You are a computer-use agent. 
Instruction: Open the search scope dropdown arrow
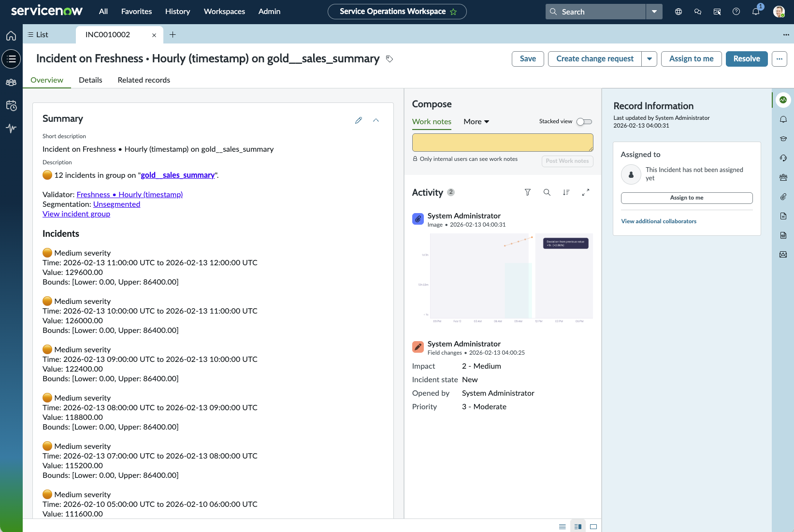pyautogui.click(x=654, y=12)
